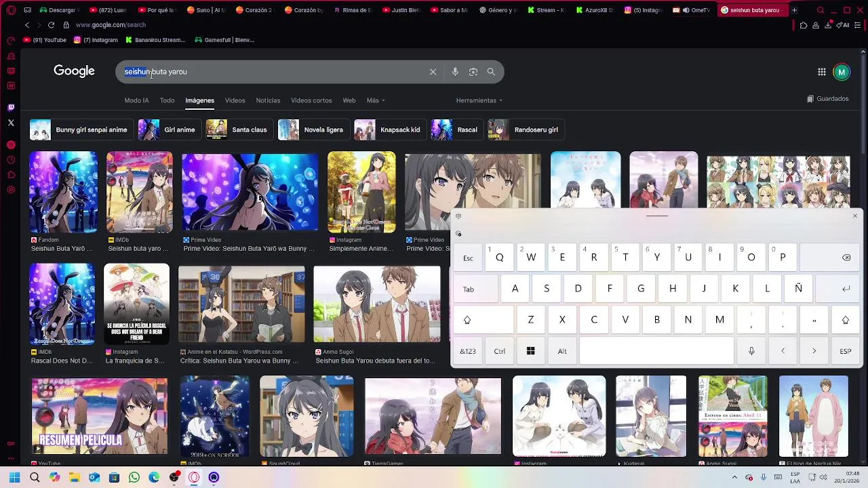The height and width of the screenshot is (488, 868).
Task: Open Windows Start menu
Action: pyautogui.click(x=14, y=478)
